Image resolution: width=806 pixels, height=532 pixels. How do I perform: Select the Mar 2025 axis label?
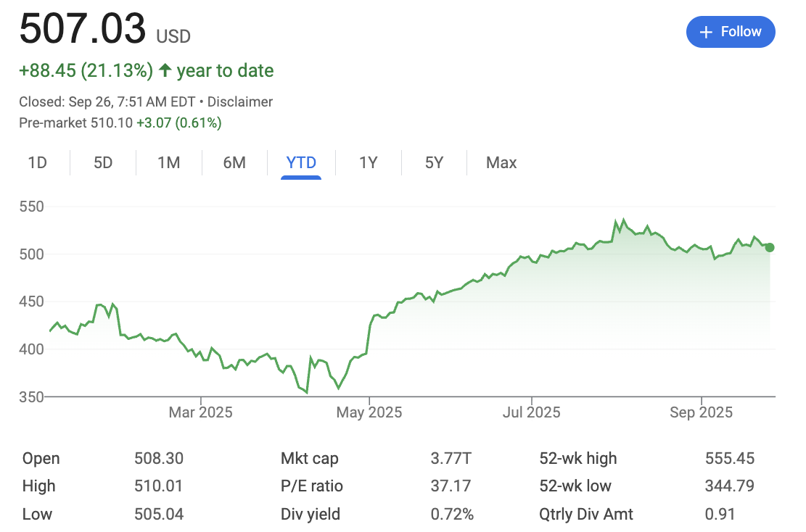[200, 412]
